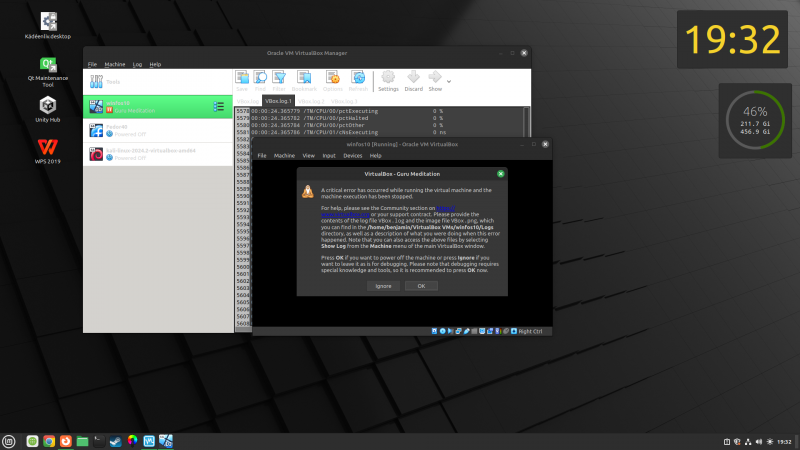Switch to the VBox.log.3 tab
Image resolution: width=800 pixels, height=450 pixels.
[x=344, y=101]
